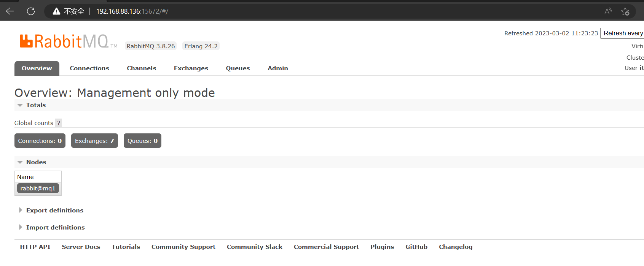Image resolution: width=644 pixels, height=266 pixels.
Task: Open the Tutorials footer link
Action: [x=126, y=247]
